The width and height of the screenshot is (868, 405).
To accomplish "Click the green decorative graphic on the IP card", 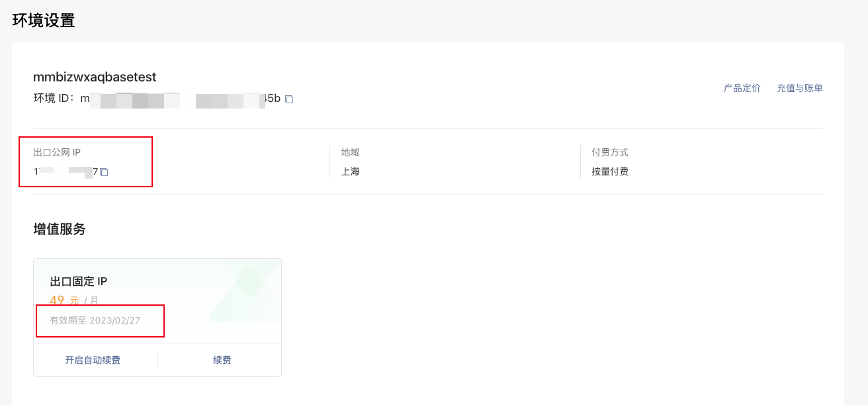I will coord(245,290).
